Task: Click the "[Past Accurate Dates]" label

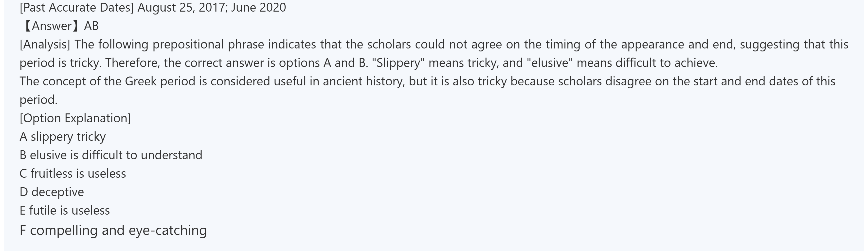Action: click(76, 7)
